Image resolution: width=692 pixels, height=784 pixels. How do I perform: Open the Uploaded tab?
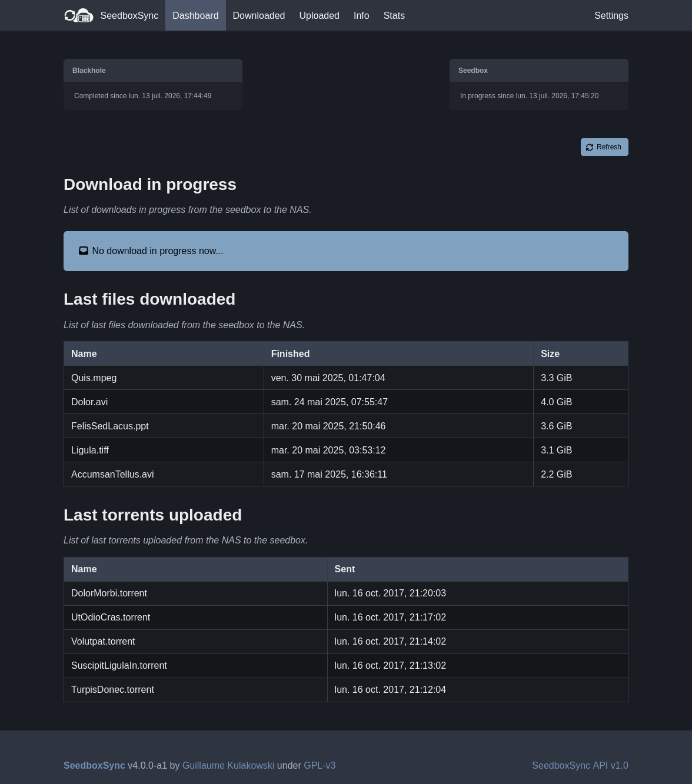(320, 15)
